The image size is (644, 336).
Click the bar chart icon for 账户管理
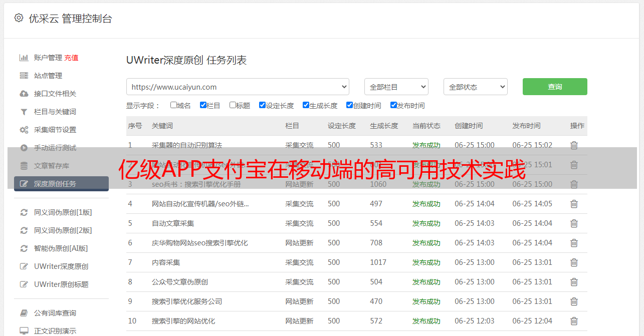pos(24,58)
